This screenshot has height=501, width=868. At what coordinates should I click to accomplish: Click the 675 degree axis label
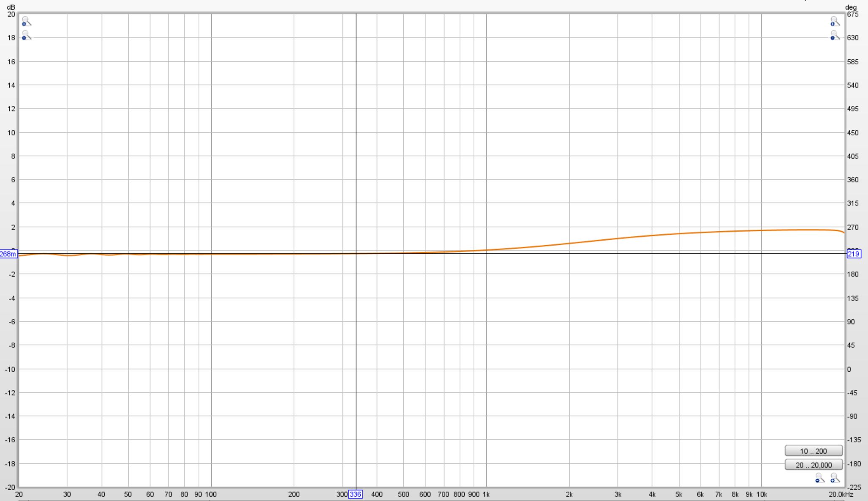point(853,14)
